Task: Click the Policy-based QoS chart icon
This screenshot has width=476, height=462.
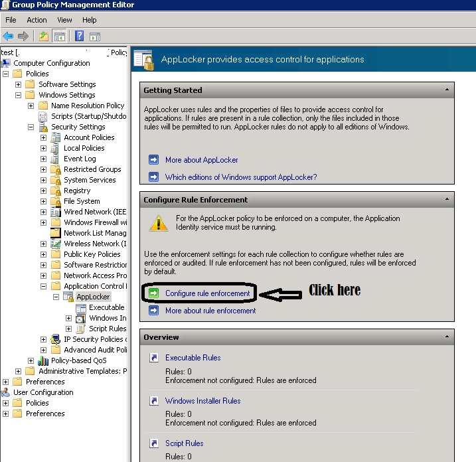Action: click(43, 360)
